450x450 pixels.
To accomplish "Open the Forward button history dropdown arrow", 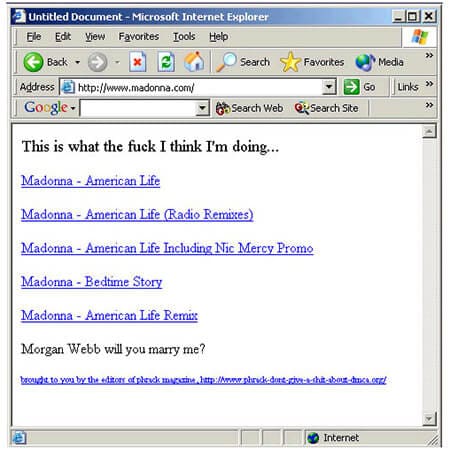I will (117, 62).
